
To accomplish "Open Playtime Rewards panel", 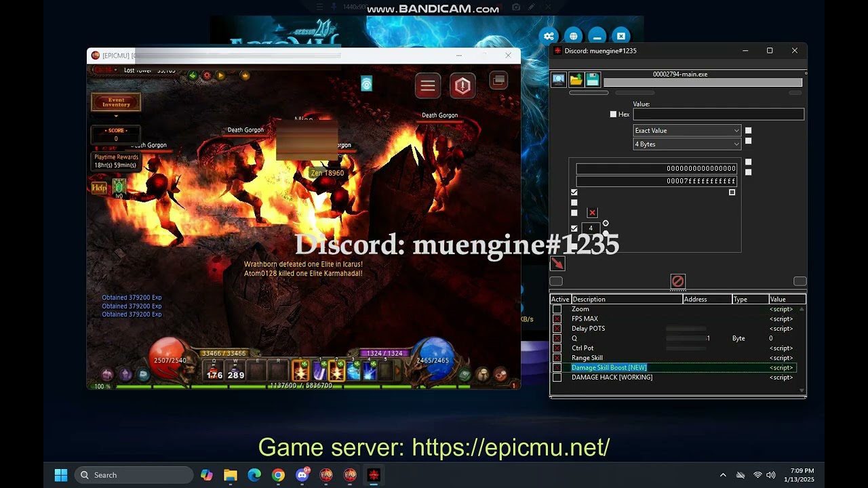I will 116,161.
